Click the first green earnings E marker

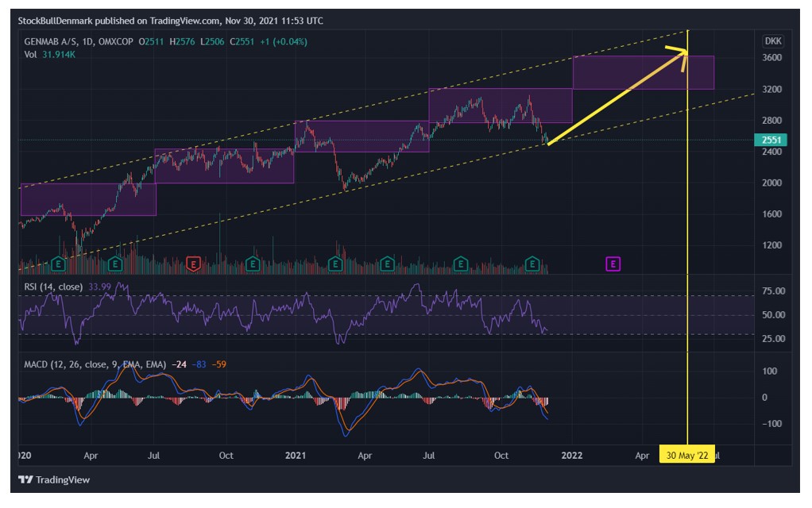pyautogui.click(x=59, y=264)
